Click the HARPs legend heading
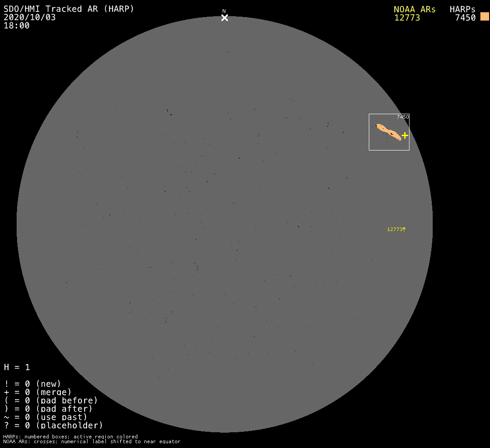 click(x=462, y=9)
